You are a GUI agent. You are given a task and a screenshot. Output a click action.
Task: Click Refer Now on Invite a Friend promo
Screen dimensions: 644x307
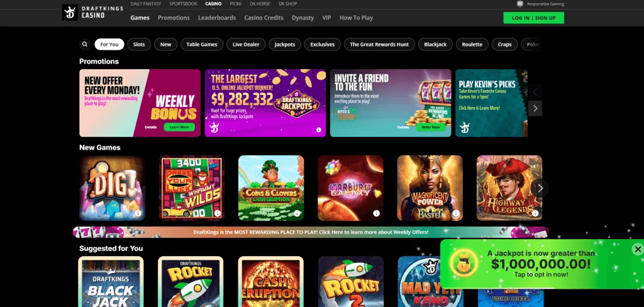(430, 127)
